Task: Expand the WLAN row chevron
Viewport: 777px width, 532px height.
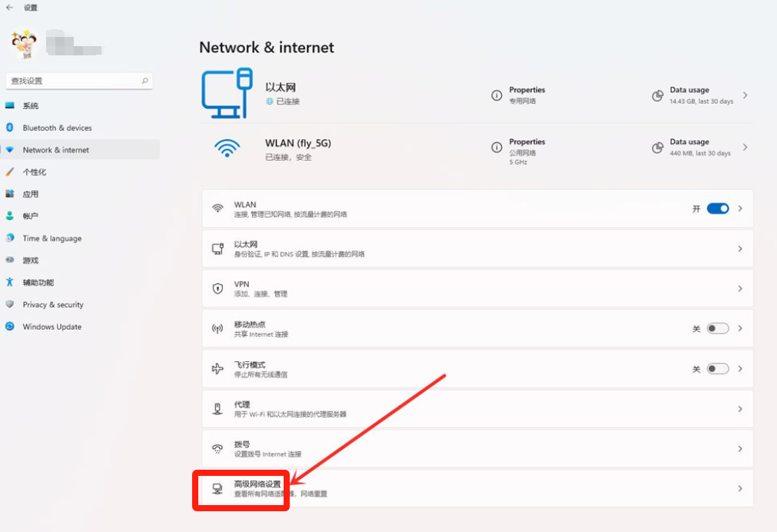Action: [740, 209]
